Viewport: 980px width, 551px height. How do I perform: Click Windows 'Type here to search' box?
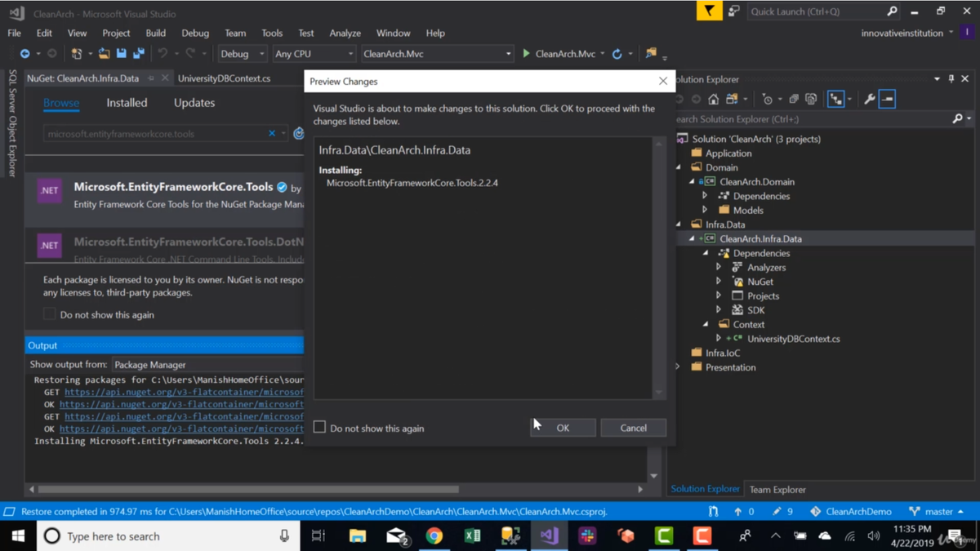tap(168, 536)
